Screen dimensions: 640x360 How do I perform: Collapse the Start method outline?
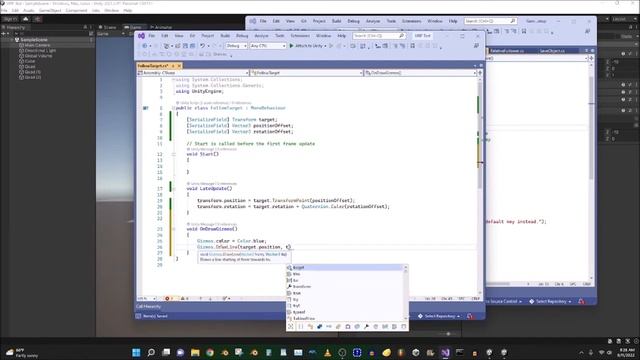point(173,154)
